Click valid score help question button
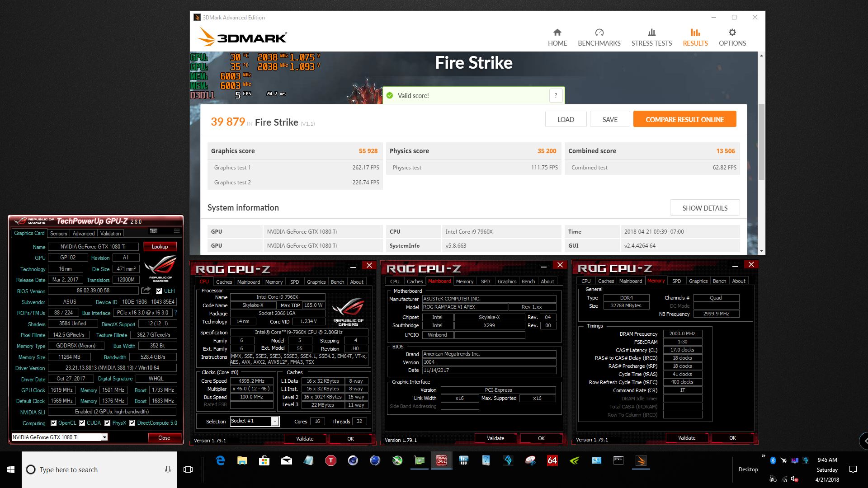Image resolution: width=868 pixels, height=488 pixels. click(x=556, y=95)
